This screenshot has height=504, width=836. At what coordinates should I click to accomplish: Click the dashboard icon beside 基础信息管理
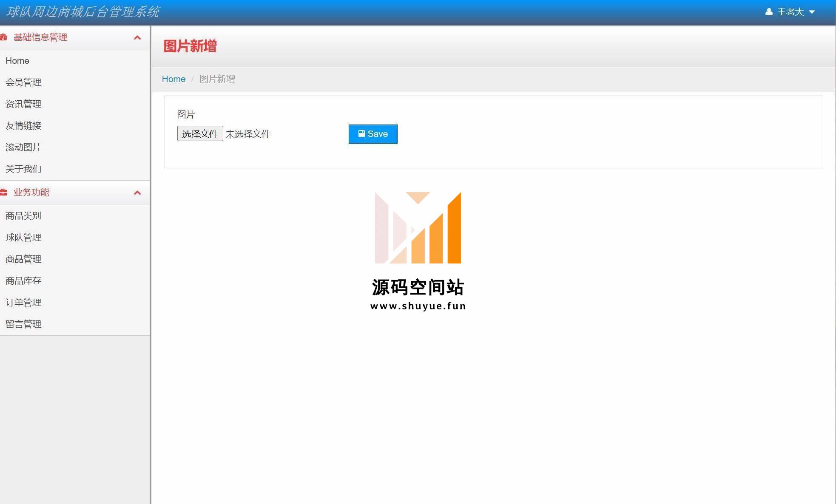pos(4,37)
